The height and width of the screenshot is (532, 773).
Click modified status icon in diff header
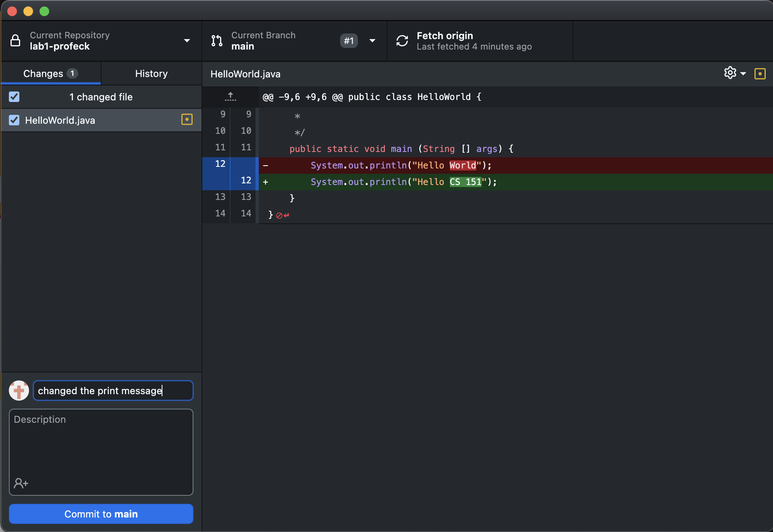coord(760,74)
